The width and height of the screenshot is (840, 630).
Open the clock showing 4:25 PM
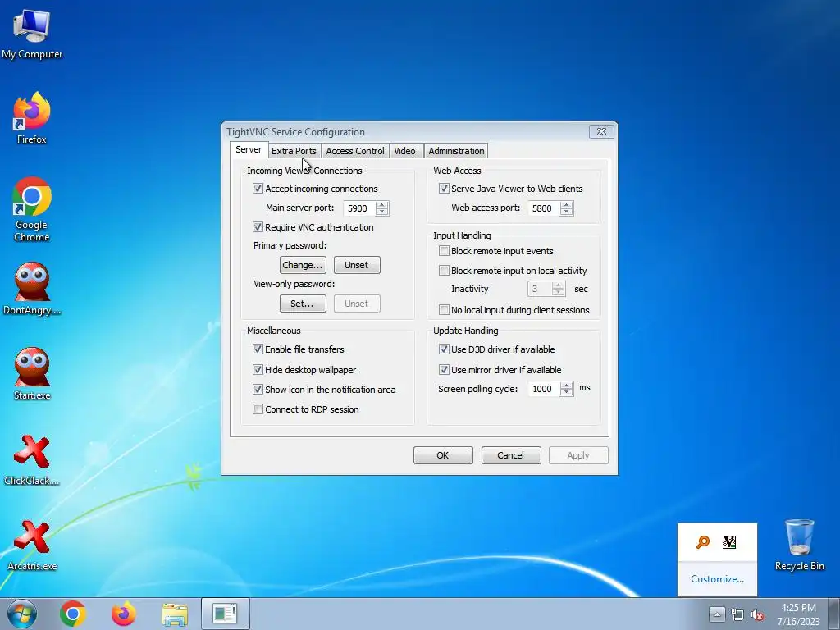798,614
